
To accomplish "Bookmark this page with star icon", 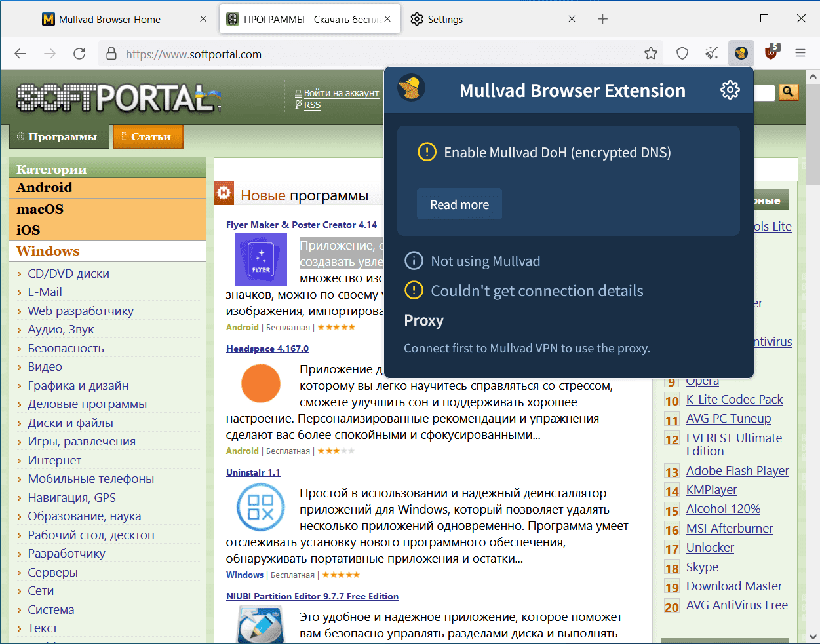I will point(651,54).
